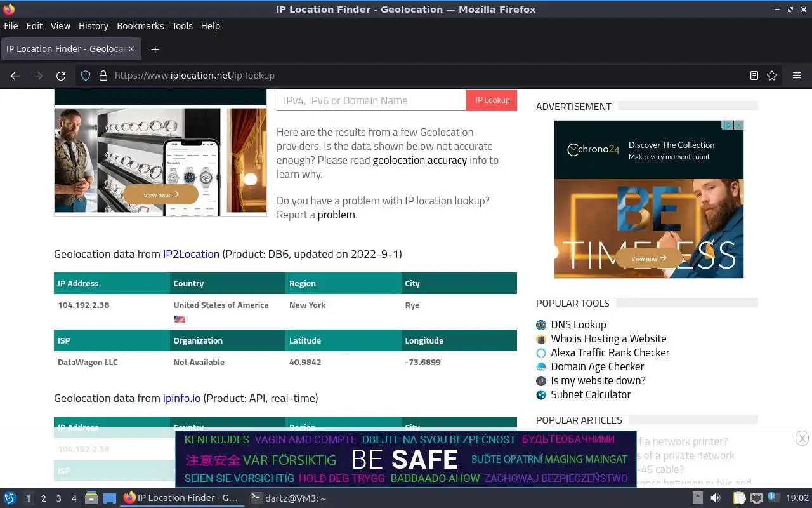Image resolution: width=812 pixels, height=508 pixels.
Task: Bookmark this page with star icon
Action: pos(772,76)
